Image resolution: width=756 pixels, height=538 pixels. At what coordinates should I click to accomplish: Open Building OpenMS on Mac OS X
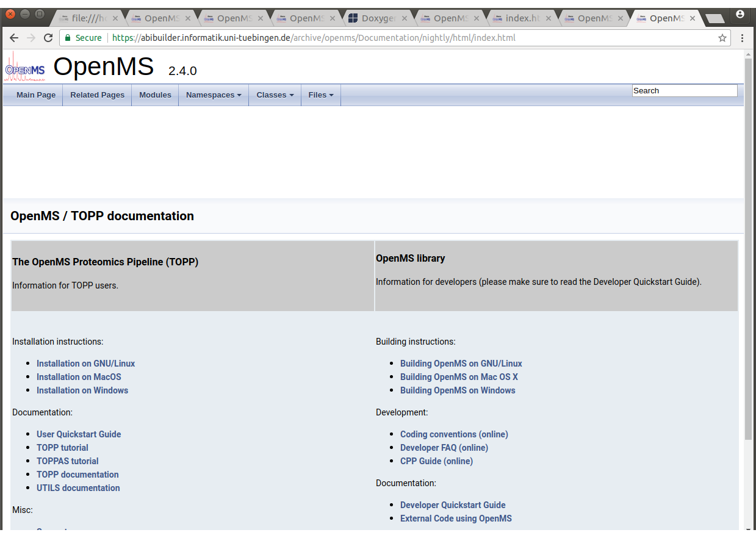(x=459, y=377)
